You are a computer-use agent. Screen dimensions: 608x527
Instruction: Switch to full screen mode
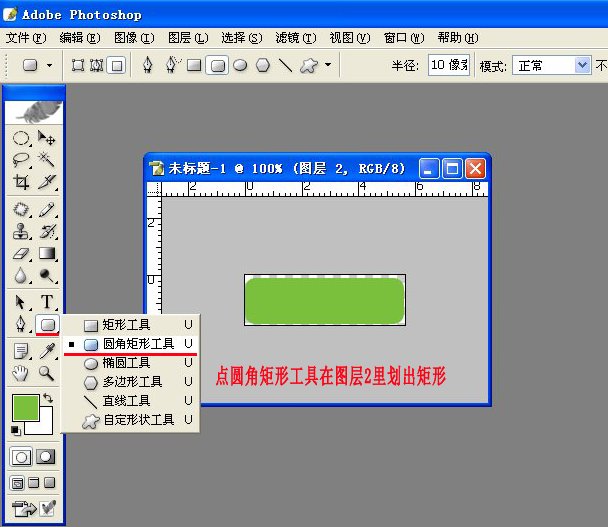tap(50, 483)
